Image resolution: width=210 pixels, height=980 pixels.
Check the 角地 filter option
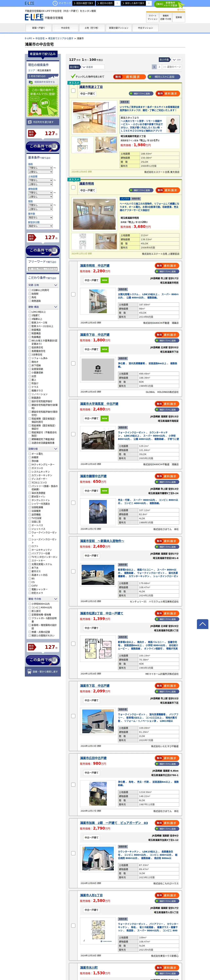30,297
